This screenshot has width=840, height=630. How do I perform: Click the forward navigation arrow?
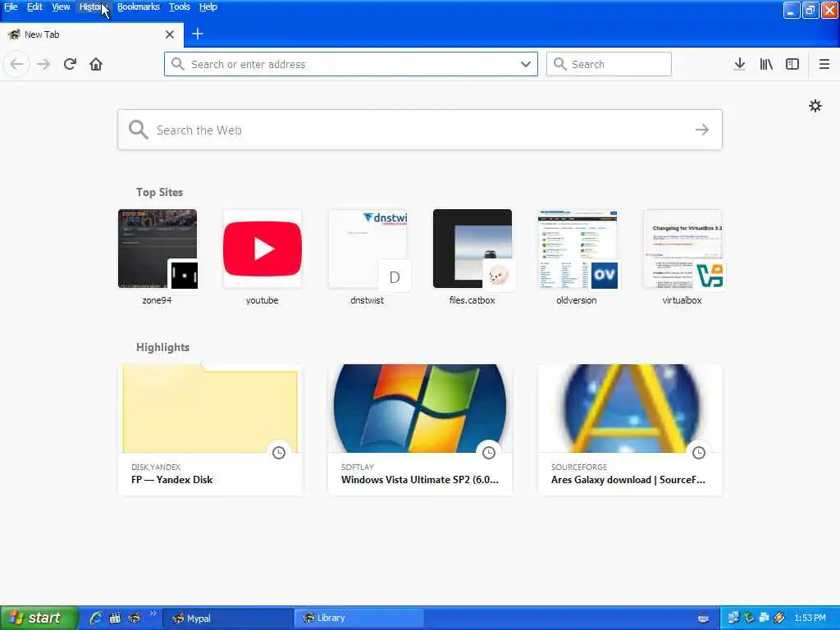pos(43,64)
